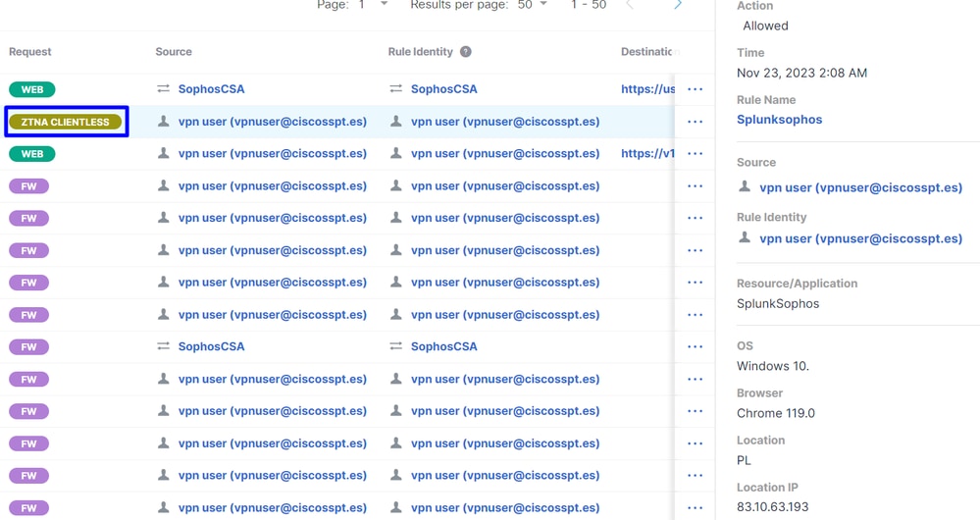Screen dimensions: 980x520
Task: Select the ZTNA CLIENTLESS request badge
Action: 65,122
